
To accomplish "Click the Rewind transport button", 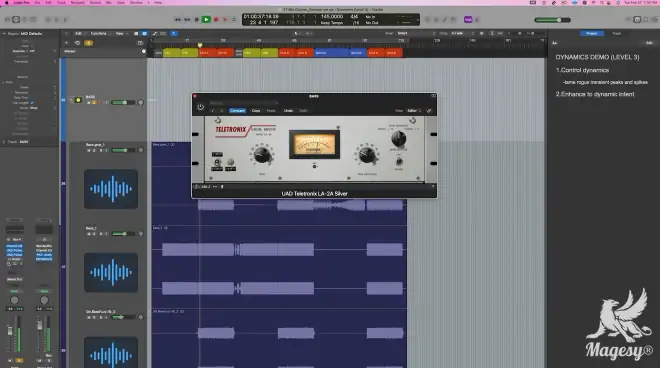I will click(178, 19).
